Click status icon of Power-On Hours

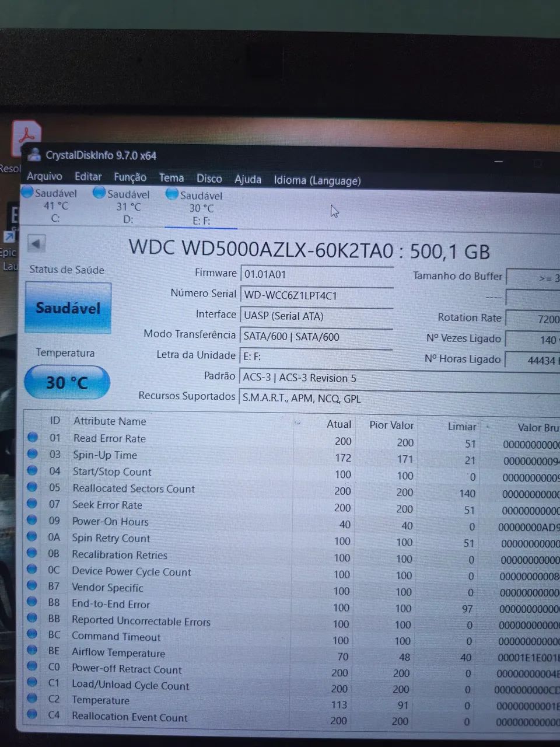coord(33,519)
